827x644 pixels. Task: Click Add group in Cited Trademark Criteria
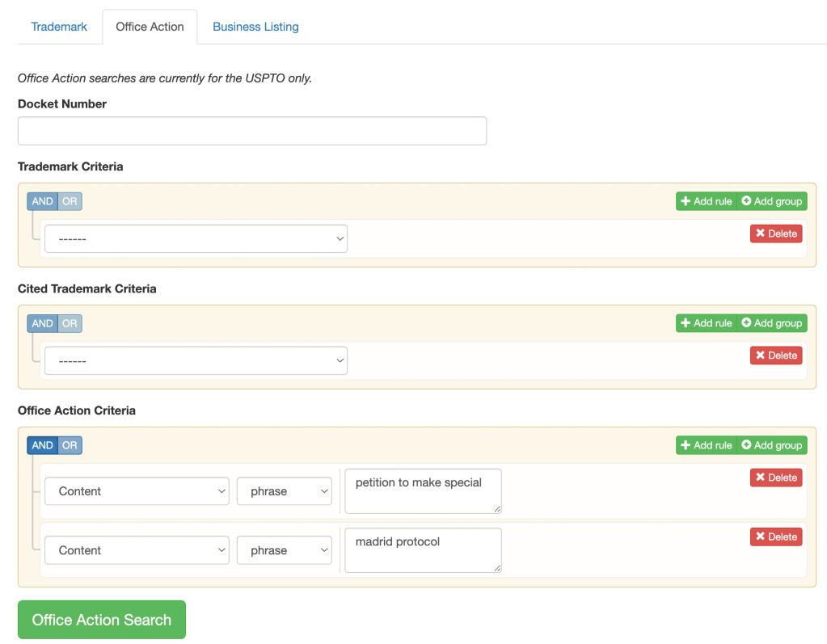(x=772, y=323)
